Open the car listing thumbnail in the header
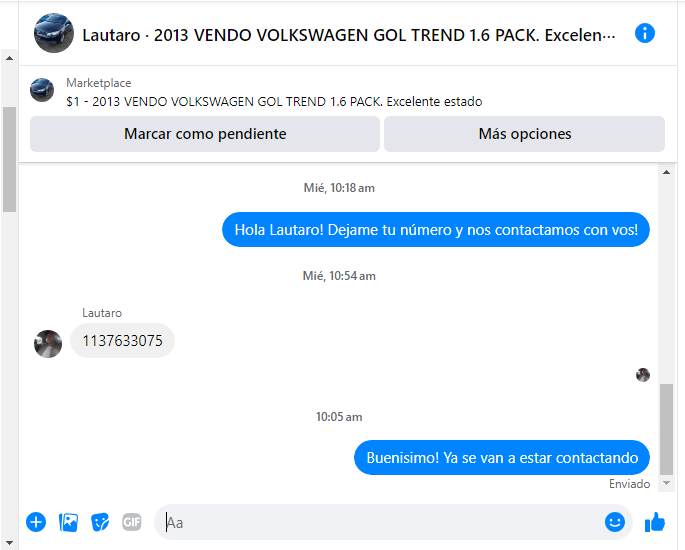Viewport: 685px width, 550px height. tap(54, 33)
